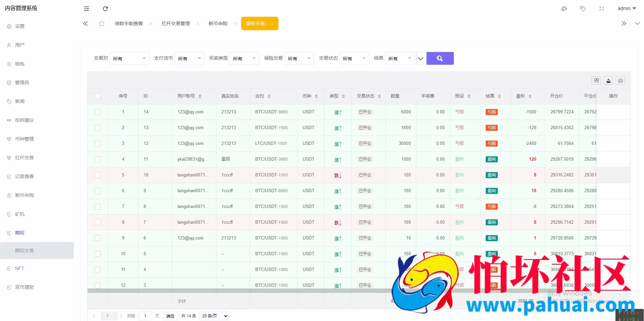Open the 买卖类型 filter dropdown
644x321 pixels.
[244, 58]
